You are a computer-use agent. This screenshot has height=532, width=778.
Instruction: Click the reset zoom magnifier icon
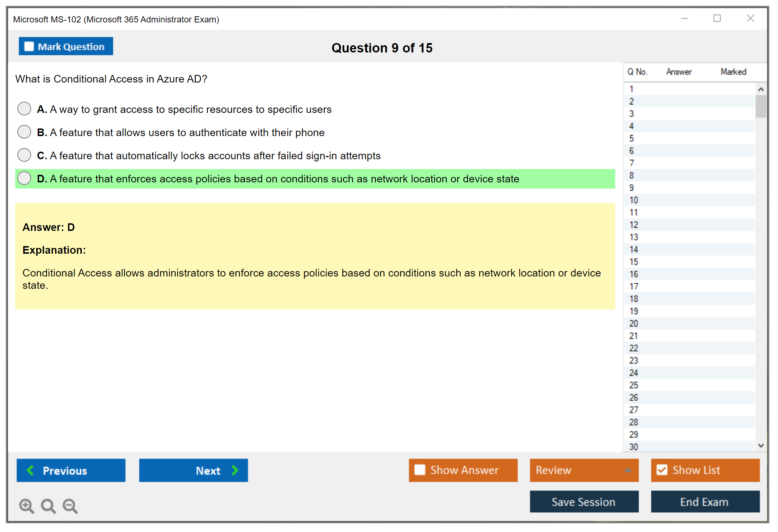(x=48, y=506)
